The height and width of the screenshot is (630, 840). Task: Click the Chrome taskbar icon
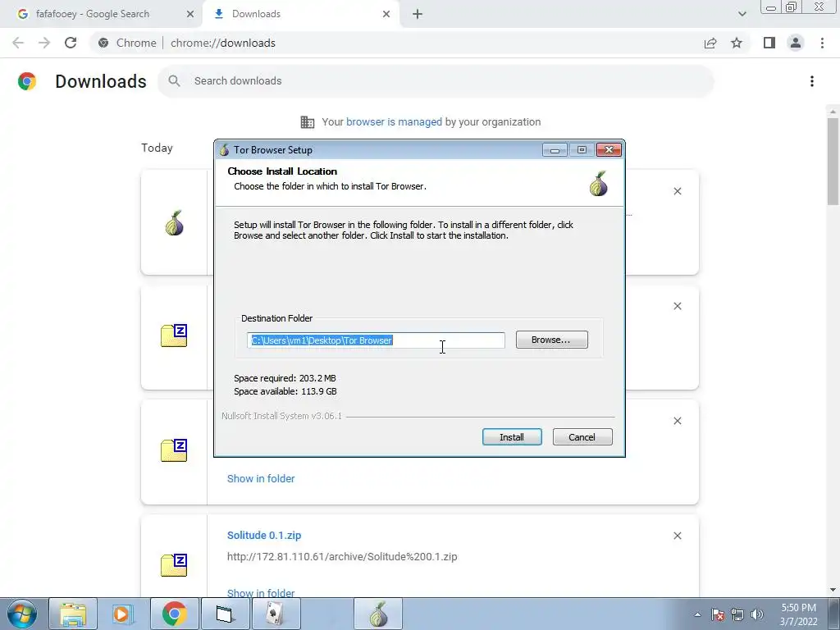click(x=174, y=614)
